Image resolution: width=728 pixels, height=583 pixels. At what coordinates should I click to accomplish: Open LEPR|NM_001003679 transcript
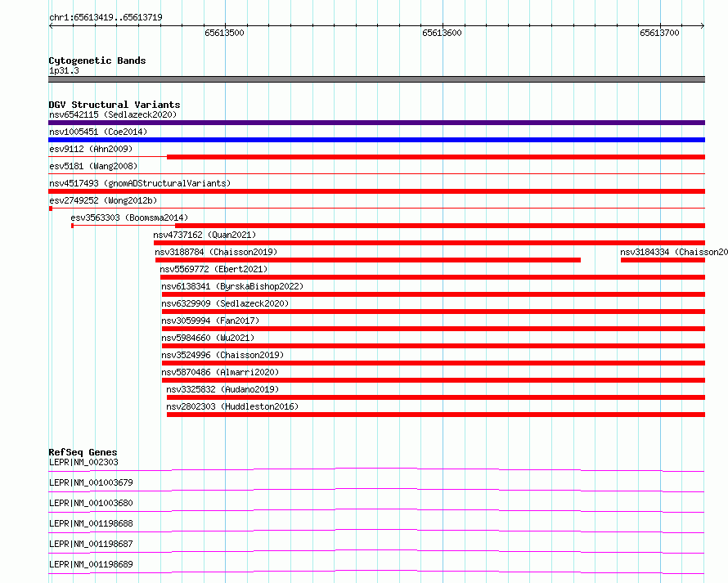91,482
